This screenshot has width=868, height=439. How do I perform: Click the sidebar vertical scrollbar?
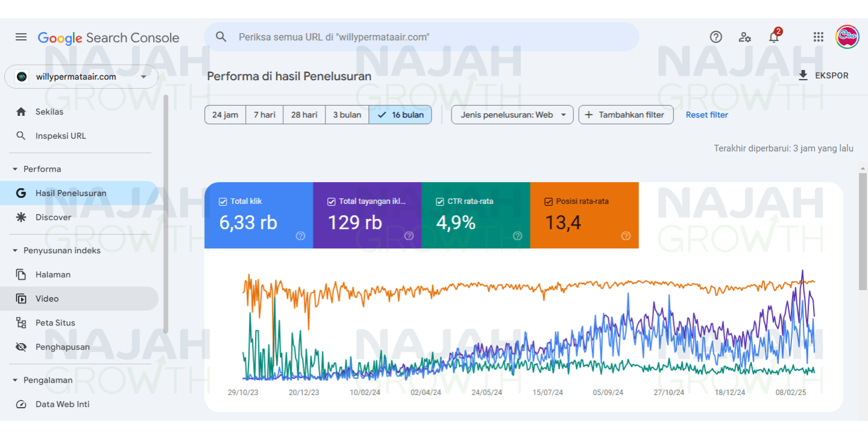pos(166,214)
